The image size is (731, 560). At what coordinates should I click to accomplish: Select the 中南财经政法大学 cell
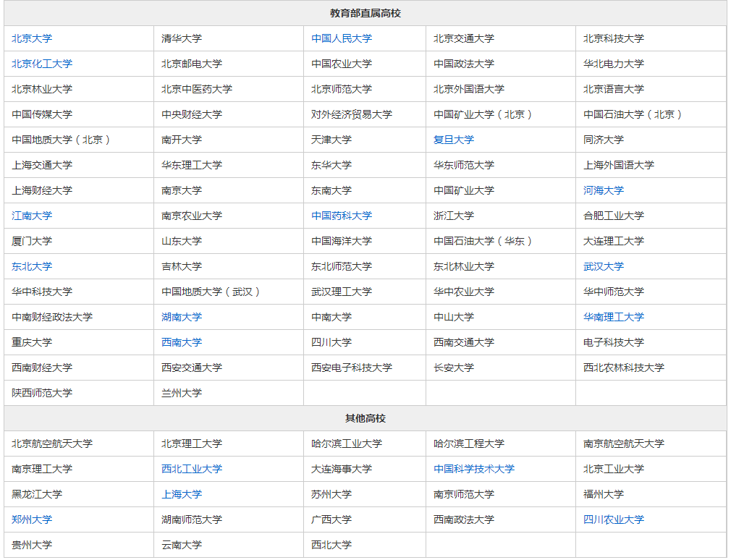click(79, 318)
